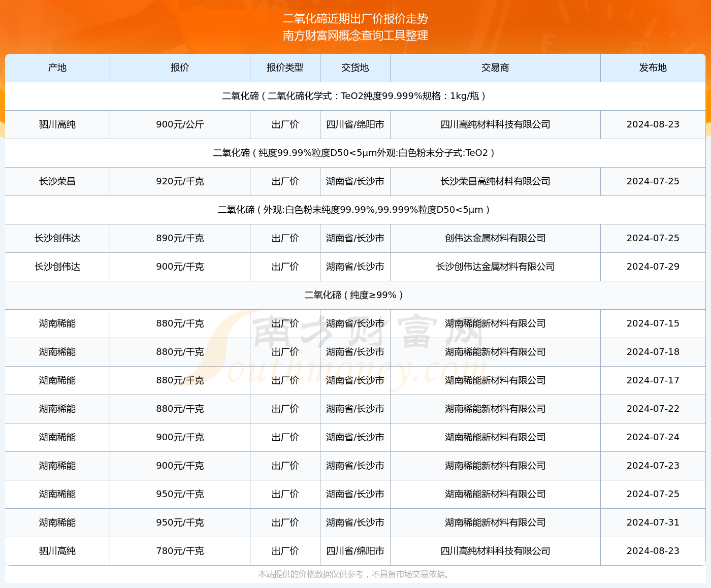Click 湖南省/长沙市 in the 2024-07-23 row

click(355, 466)
